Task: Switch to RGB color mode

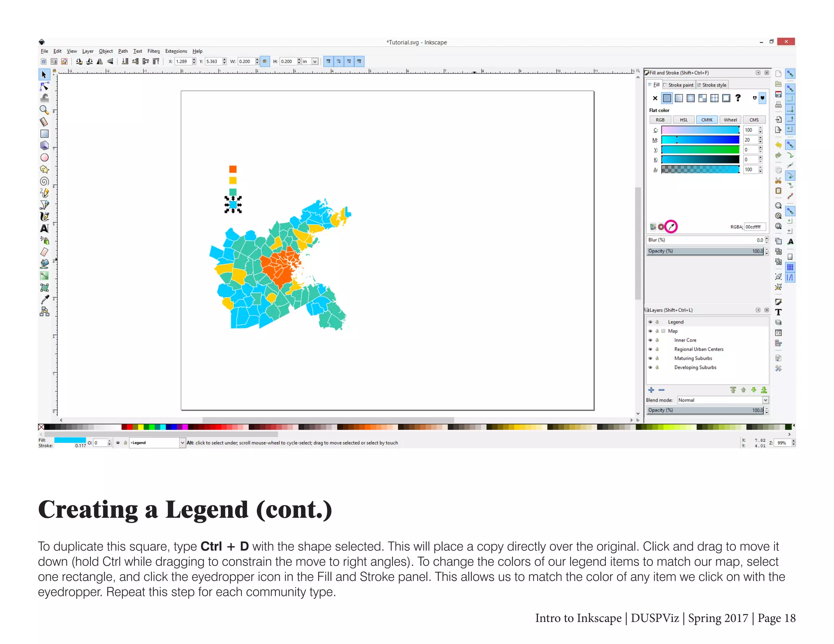Action: pyautogui.click(x=660, y=120)
